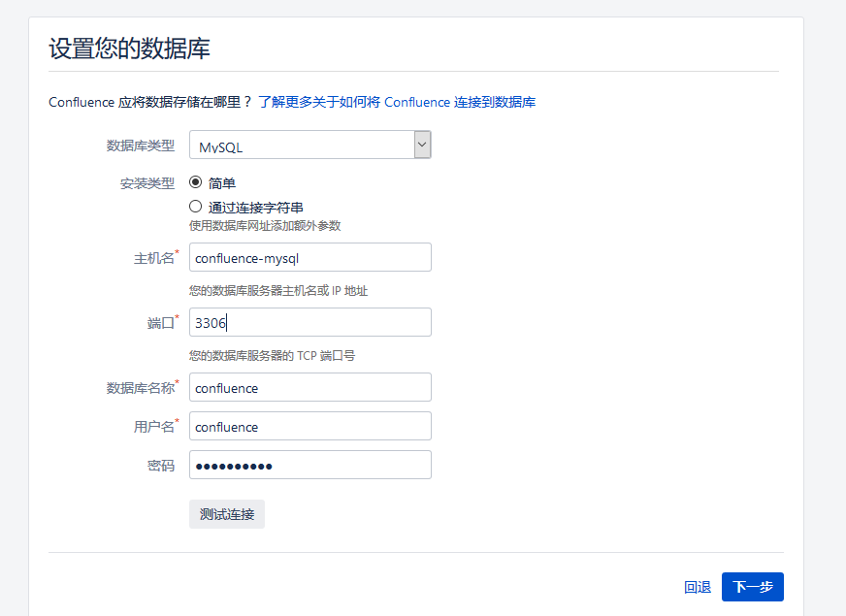Click the 您的数据库服务器的 TCP 端口号 hint
Viewport: 846px width, 616px height.
point(272,355)
